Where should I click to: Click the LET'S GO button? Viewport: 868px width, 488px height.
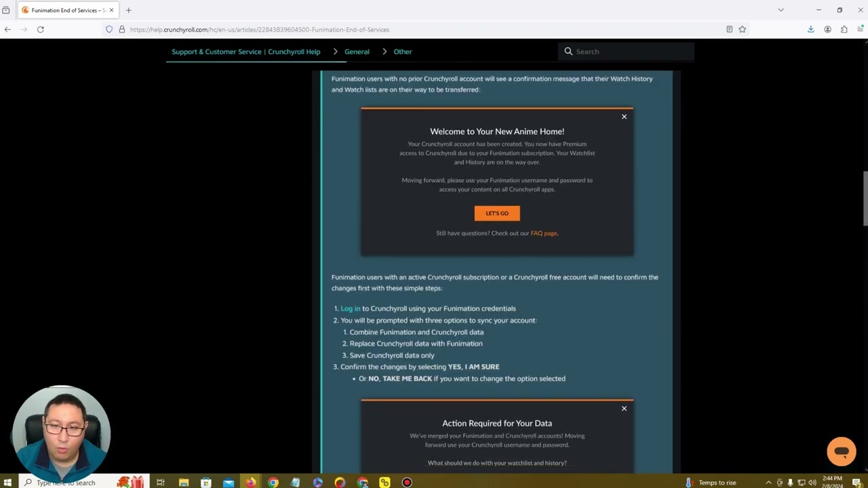click(497, 213)
